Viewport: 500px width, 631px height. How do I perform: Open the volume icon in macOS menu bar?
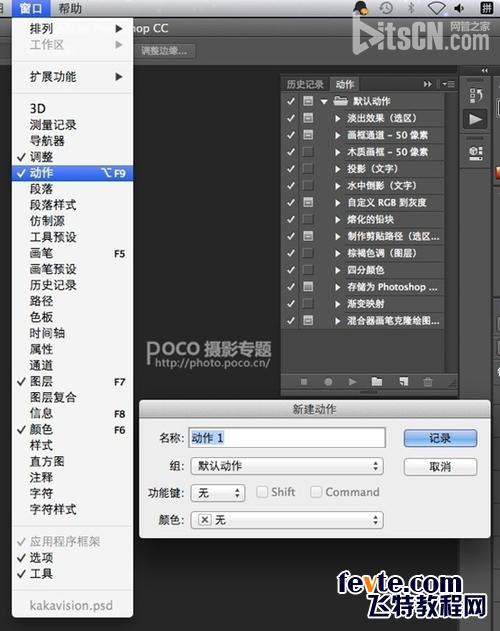point(459,8)
